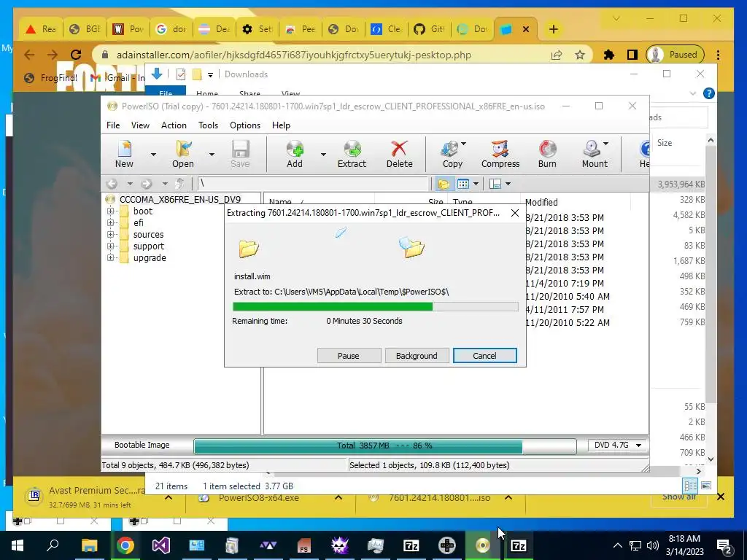The image size is (747, 560).
Task: Click the PowerISO disc taskbar icon
Action: (x=483, y=545)
